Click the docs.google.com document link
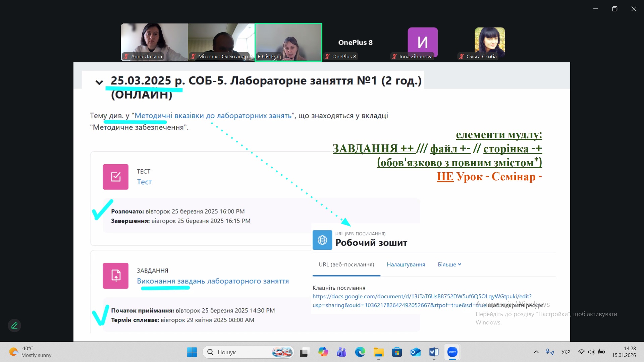Viewport: 644px width, 362px height. coord(422,296)
